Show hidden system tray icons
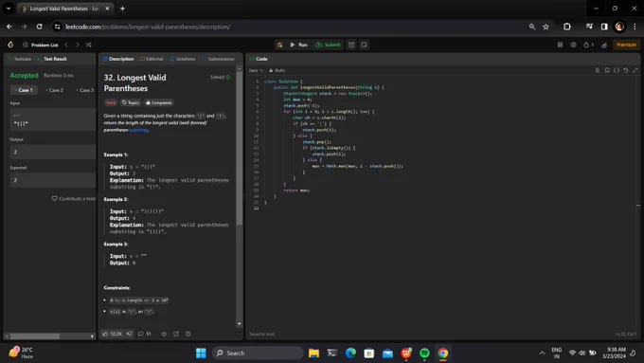Viewport: 644px width, 363px height. (x=542, y=354)
